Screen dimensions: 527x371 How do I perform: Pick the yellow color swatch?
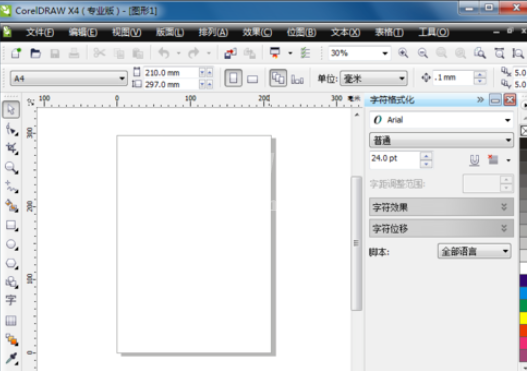tap(523, 318)
